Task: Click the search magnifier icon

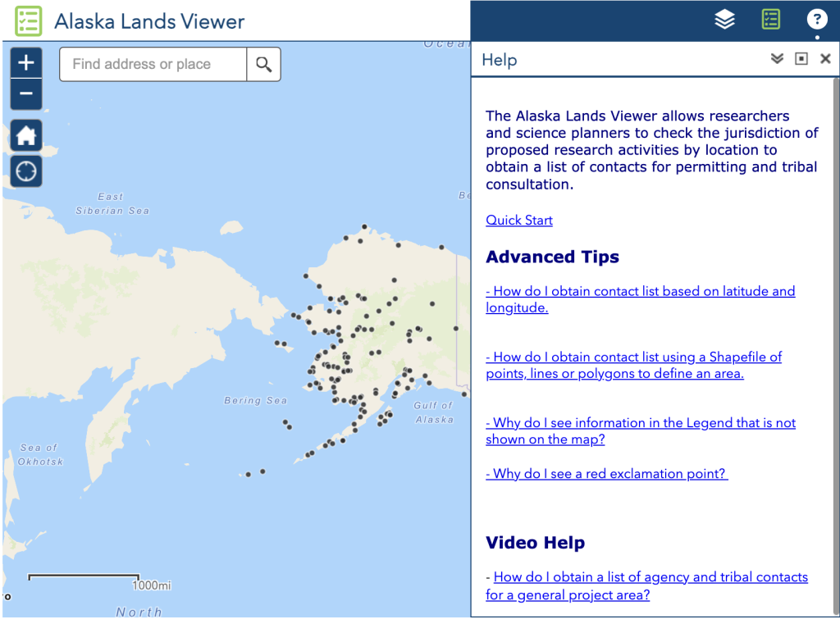Action: 263,65
